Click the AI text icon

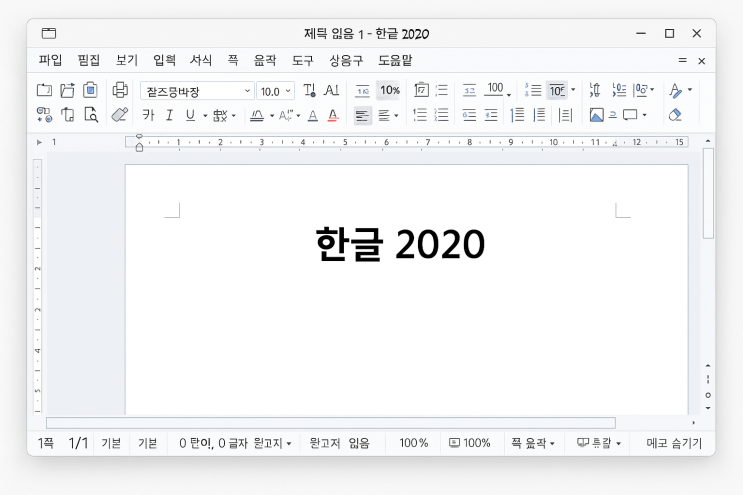coord(331,90)
